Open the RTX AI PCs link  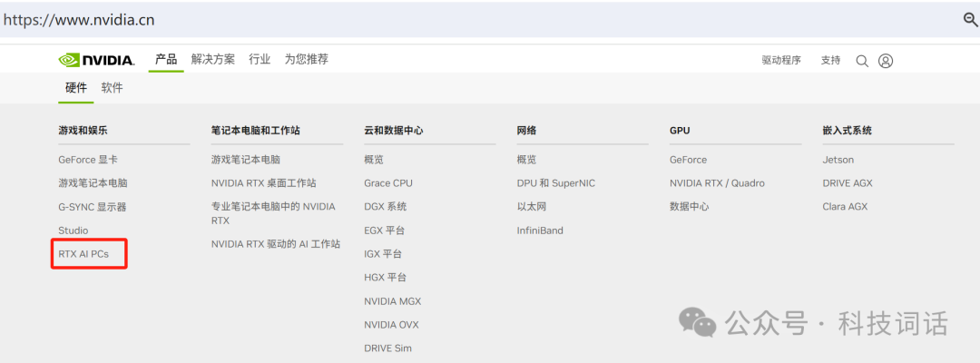83,254
